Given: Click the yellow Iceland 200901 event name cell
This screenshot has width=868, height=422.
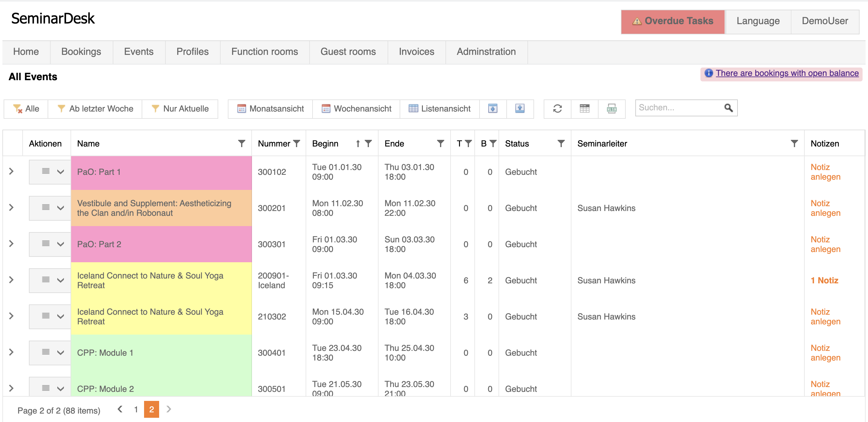Looking at the screenshot, I should point(161,280).
